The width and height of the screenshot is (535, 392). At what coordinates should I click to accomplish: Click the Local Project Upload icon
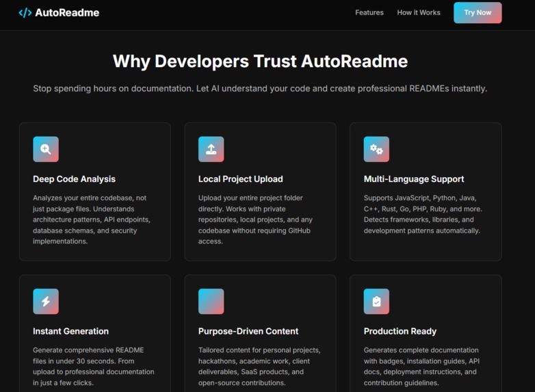[211, 149]
